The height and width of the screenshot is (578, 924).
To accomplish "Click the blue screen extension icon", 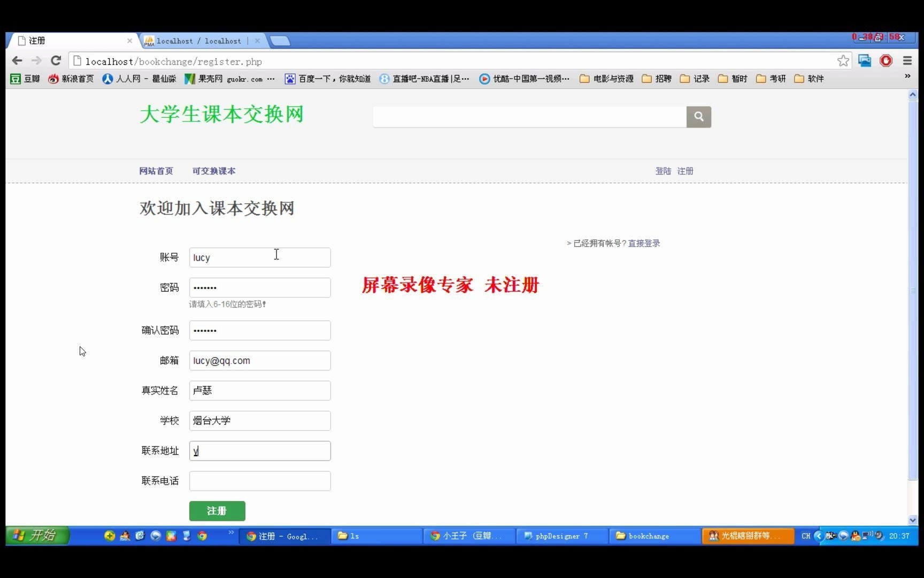I will [x=865, y=61].
